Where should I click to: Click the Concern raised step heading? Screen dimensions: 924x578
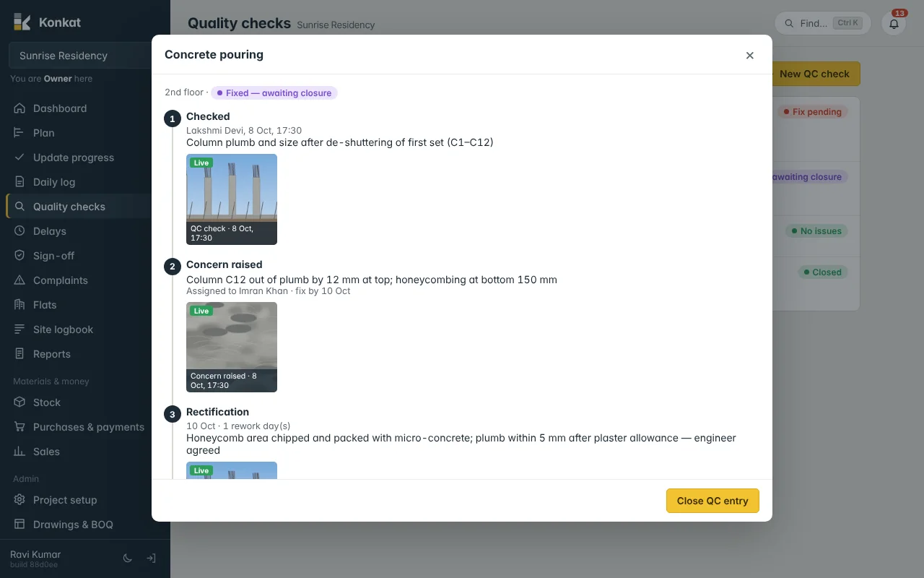(225, 264)
